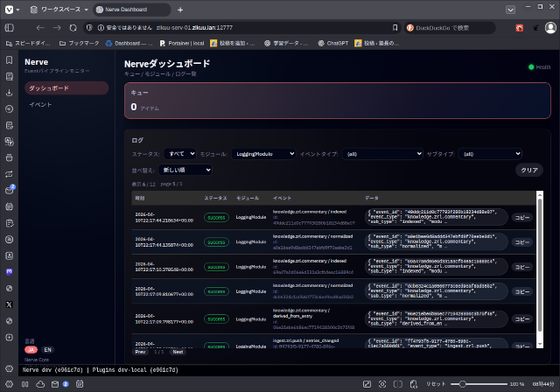Select イベント in Nerve sidebar
560x392 pixels.
tap(40, 104)
